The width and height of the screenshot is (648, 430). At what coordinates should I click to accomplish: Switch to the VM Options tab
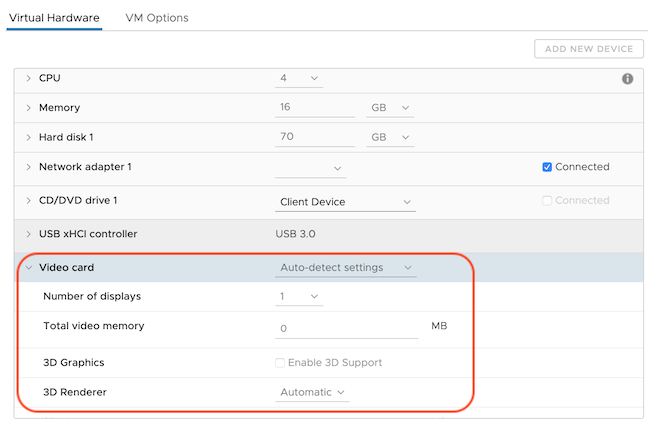point(157,18)
